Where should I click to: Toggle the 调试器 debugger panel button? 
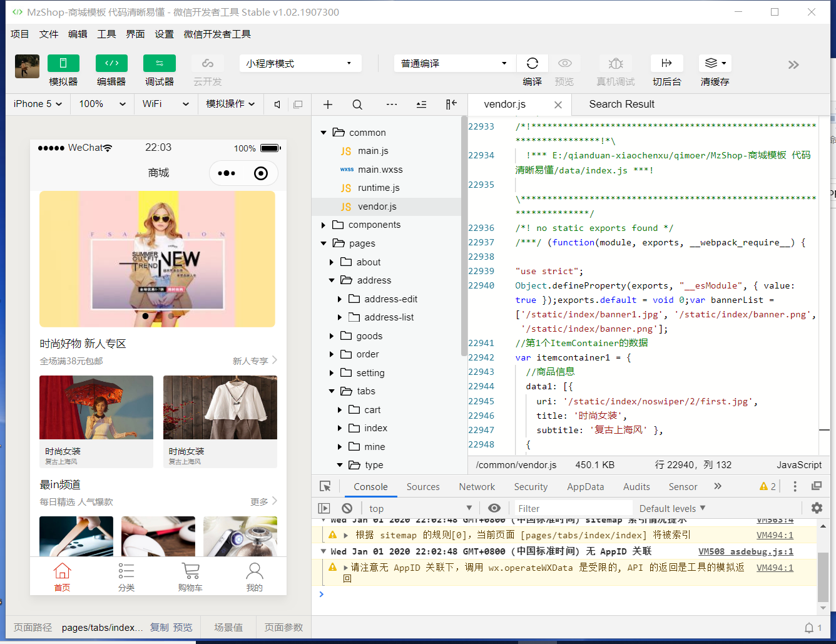159,63
